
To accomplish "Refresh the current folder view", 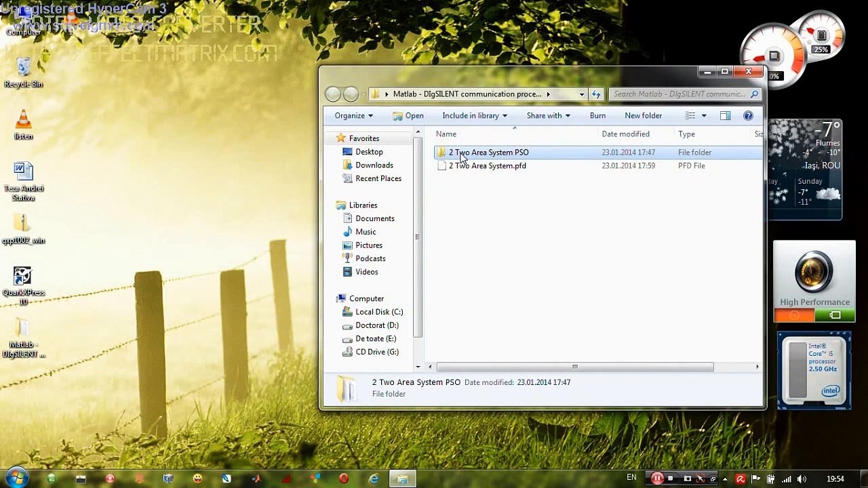I will [596, 94].
